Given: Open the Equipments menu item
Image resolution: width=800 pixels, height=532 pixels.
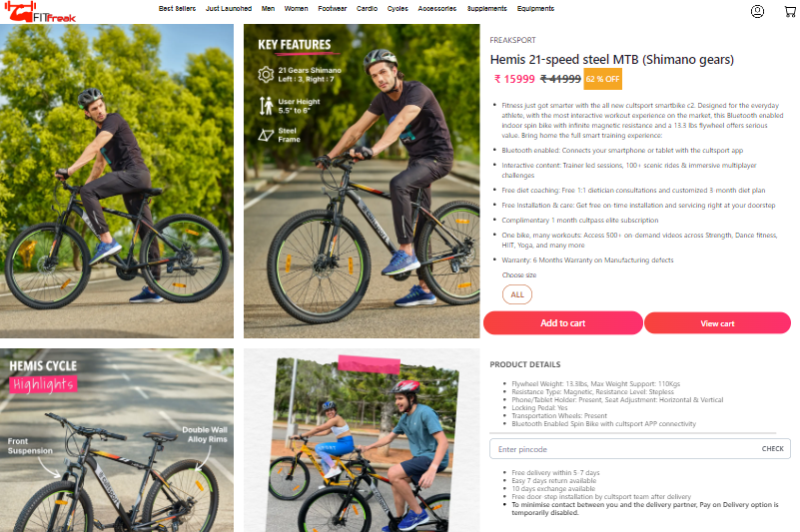Looking at the screenshot, I should point(535,9).
